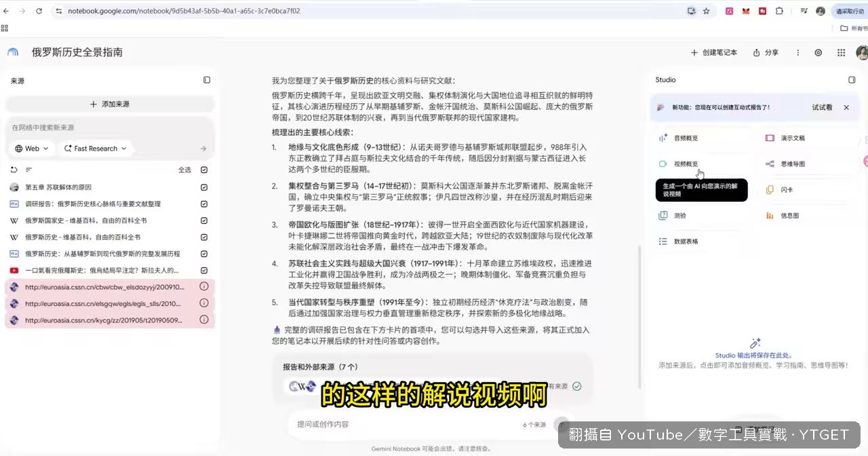Go back in browser history
868x456 pixels.
[x=7, y=11]
